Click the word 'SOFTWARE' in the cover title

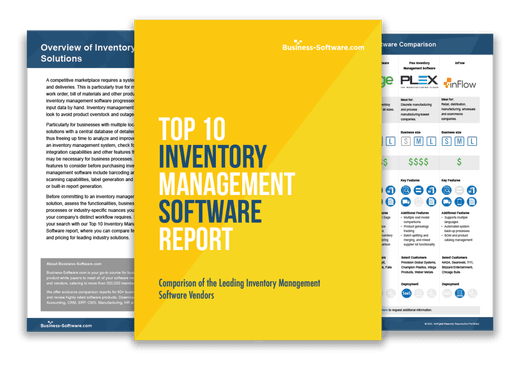tap(210, 211)
